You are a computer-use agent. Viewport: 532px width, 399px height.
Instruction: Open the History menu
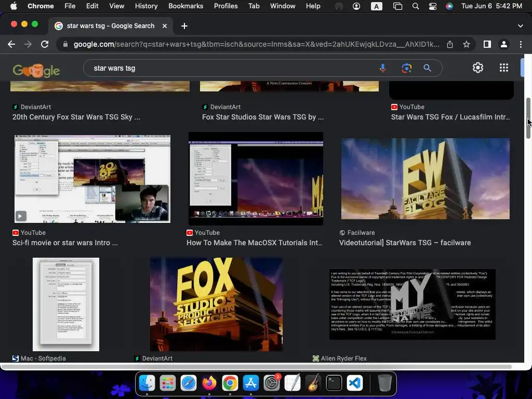146,6
